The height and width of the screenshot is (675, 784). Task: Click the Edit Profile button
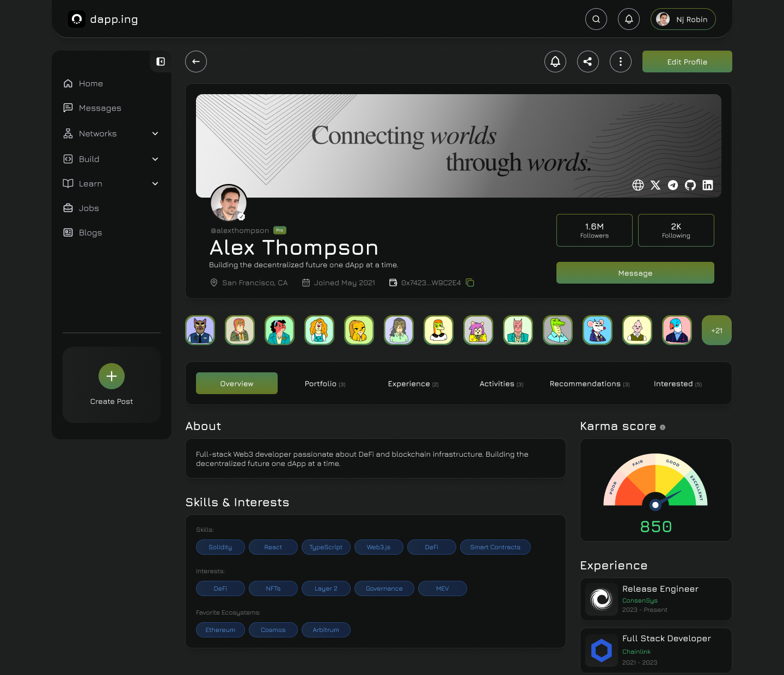click(687, 62)
